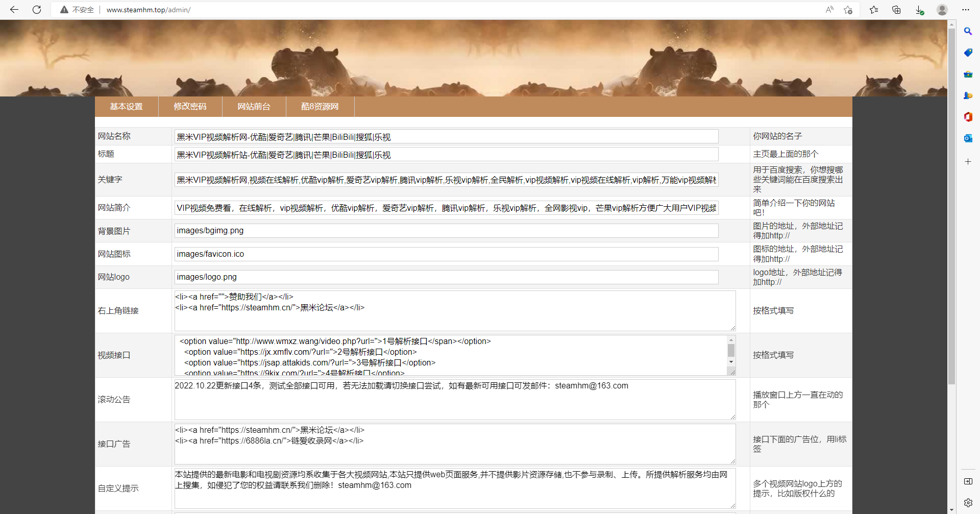Edit the 自定义提示 textarea
Image resolution: width=980 pixels, height=514 pixels.
[455, 488]
